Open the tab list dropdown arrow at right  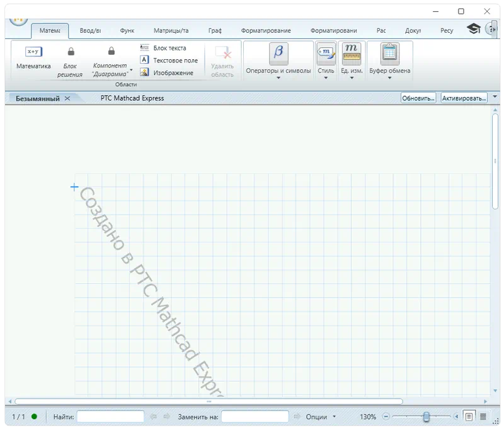pyautogui.click(x=495, y=96)
